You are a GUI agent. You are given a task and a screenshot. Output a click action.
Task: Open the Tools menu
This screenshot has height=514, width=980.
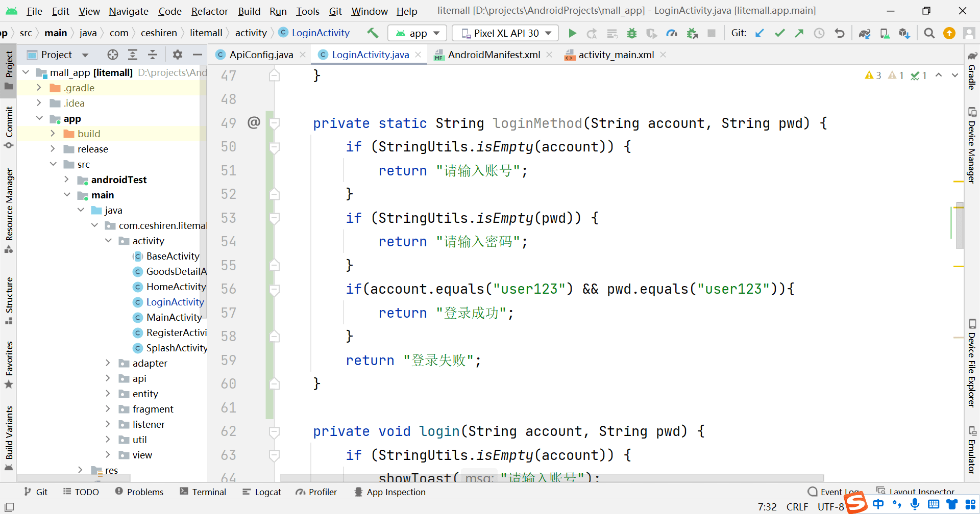[x=308, y=11]
